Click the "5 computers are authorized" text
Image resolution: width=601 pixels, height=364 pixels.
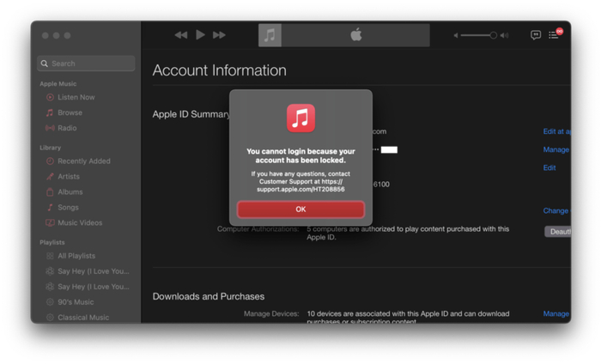coord(408,233)
